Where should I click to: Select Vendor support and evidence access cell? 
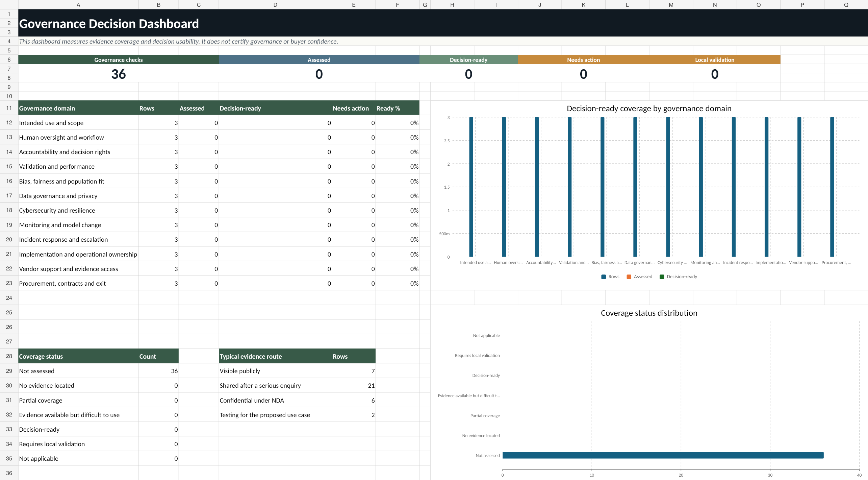[x=78, y=269]
